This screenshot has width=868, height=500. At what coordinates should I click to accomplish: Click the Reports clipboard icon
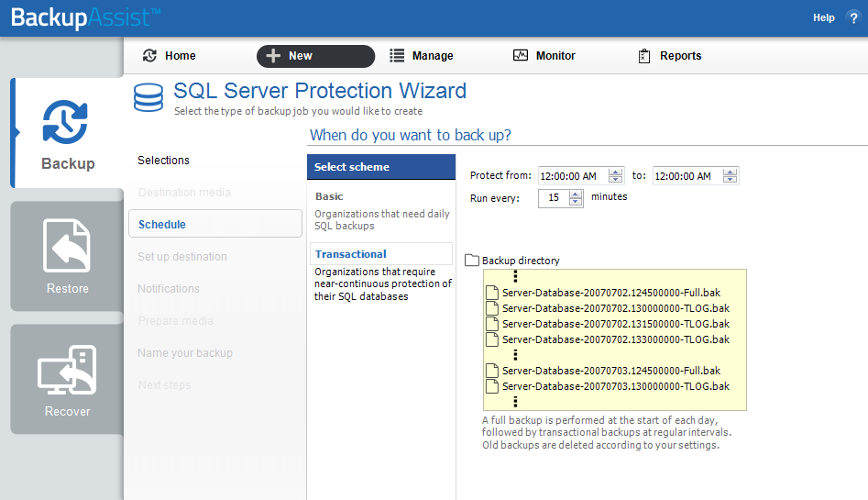tap(644, 56)
